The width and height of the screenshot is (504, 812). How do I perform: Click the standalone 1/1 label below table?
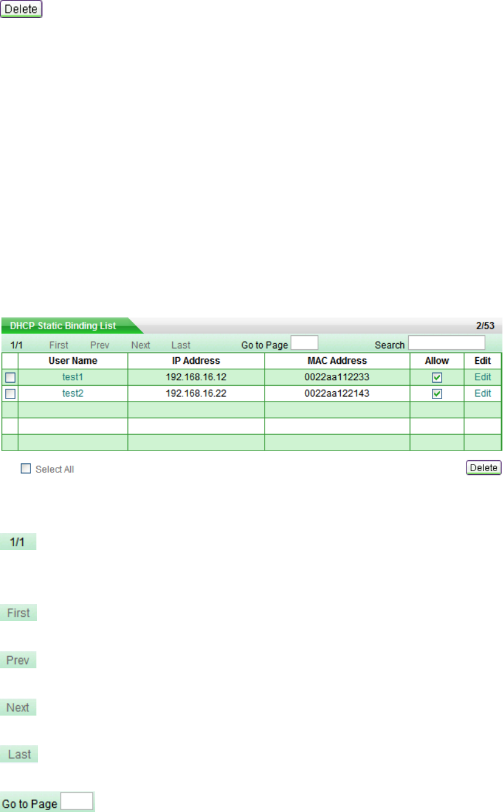[18, 542]
